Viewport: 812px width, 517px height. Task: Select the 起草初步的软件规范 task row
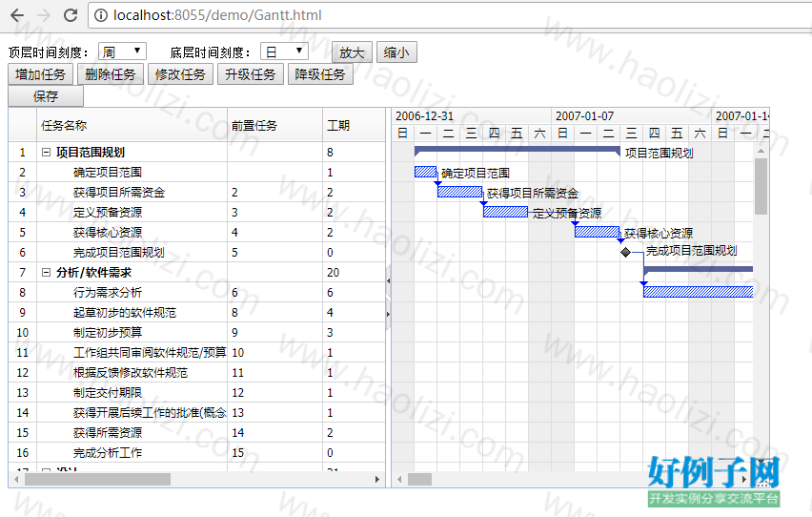196,313
